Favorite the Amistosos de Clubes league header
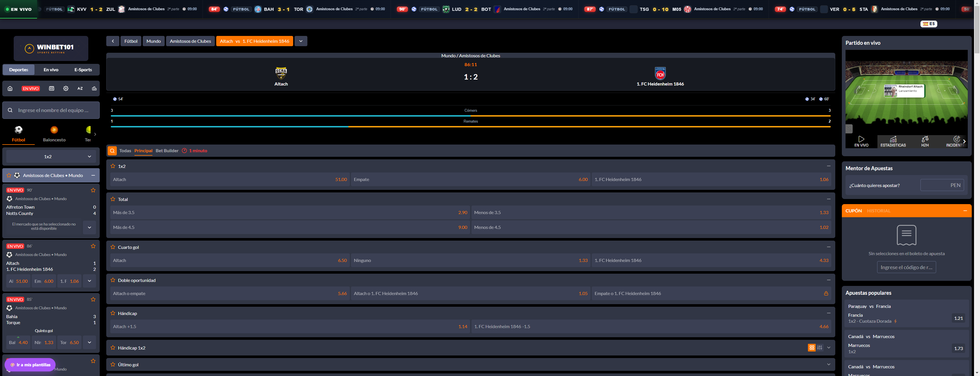The width and height of the screenshot is (980, 376). tap(9, 175)
